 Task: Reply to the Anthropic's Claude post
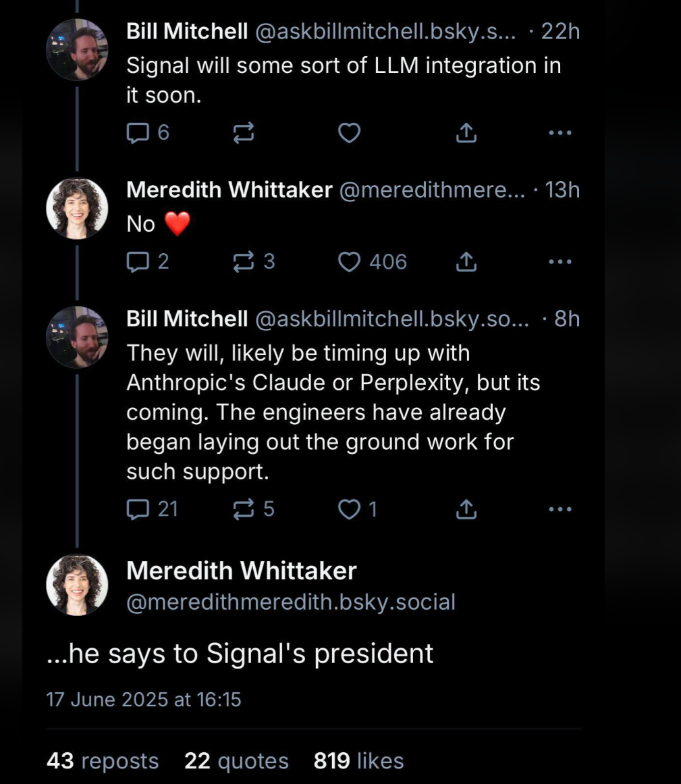138,509
